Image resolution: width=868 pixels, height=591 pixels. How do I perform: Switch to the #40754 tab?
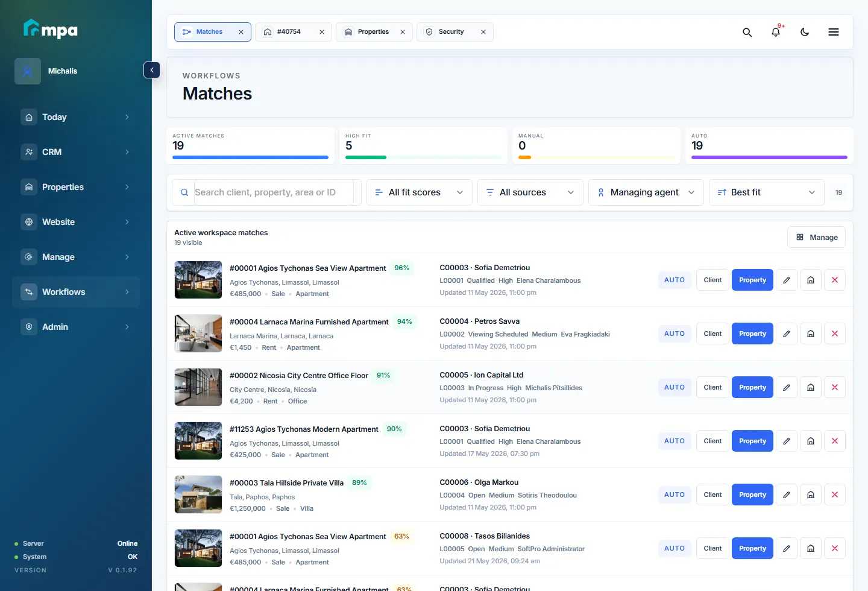[x=294, y=32]
